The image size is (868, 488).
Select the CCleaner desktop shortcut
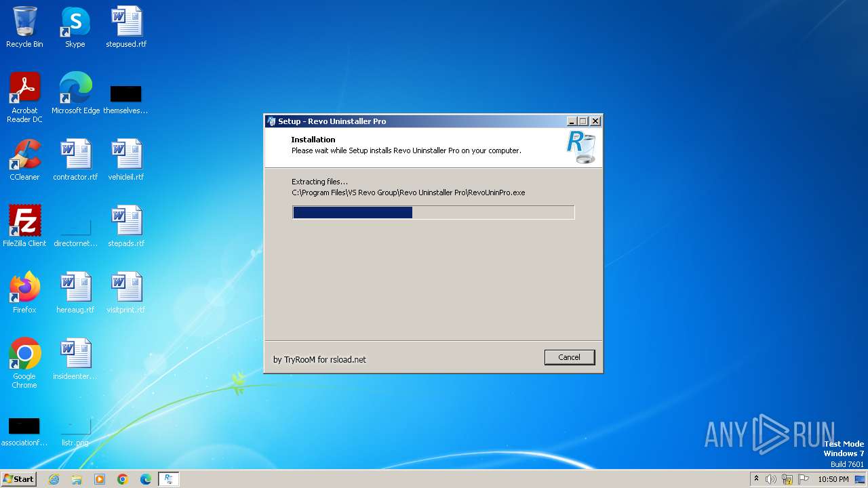pos(24,161)
